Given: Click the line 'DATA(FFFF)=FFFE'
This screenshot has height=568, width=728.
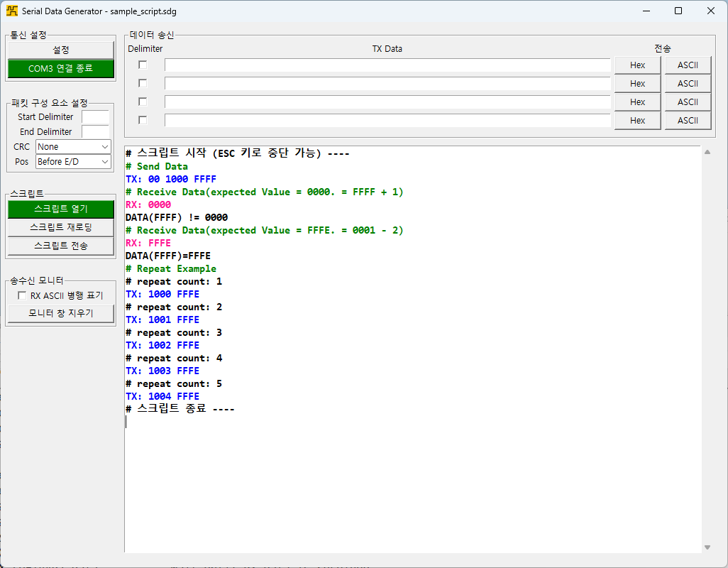Looking at the screenshot, I should click(168, 256).
